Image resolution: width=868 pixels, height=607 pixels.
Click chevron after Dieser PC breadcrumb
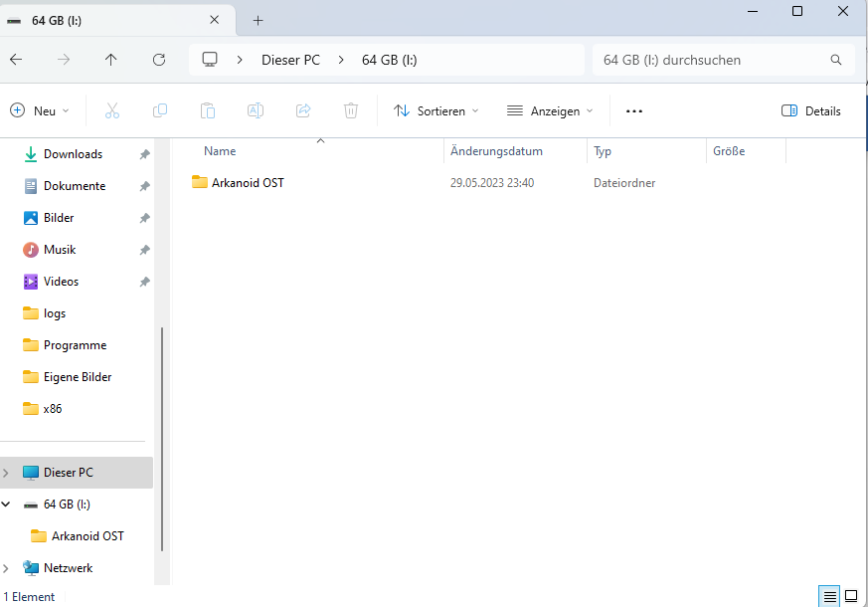[x=341, y=60]
